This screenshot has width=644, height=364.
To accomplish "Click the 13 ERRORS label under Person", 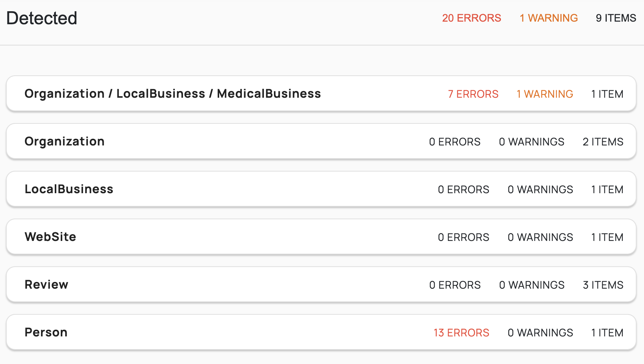I will tap(461, 332).
